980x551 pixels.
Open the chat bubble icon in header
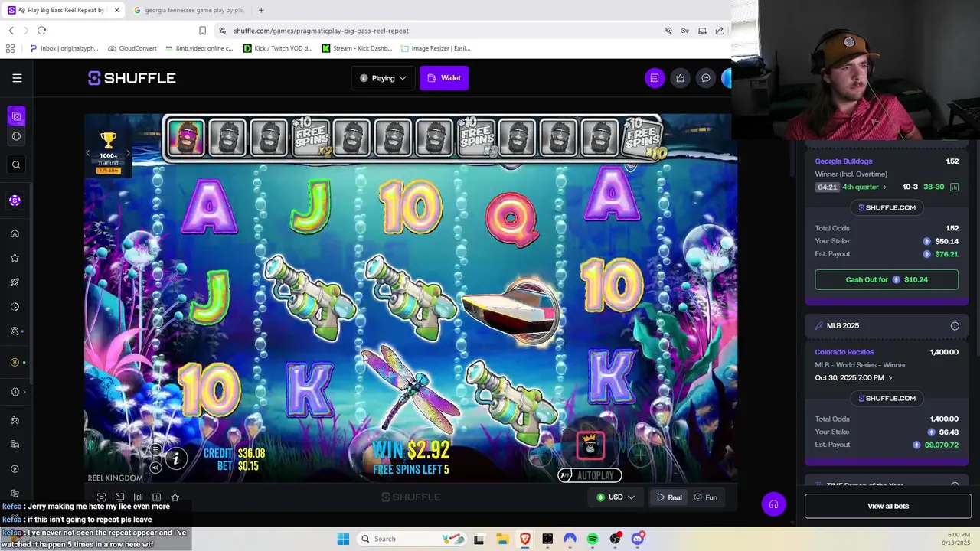(x=706, y=78)
